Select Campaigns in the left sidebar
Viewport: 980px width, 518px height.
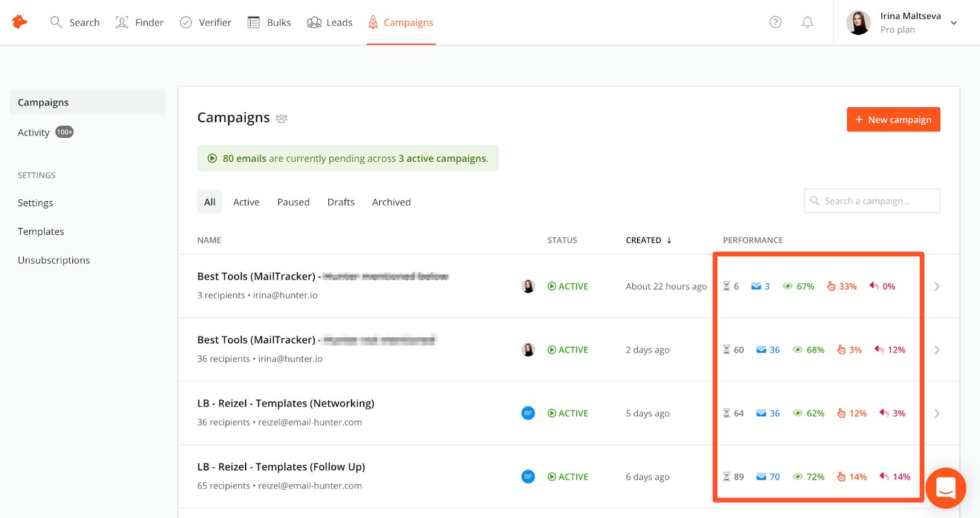point(88,102)
